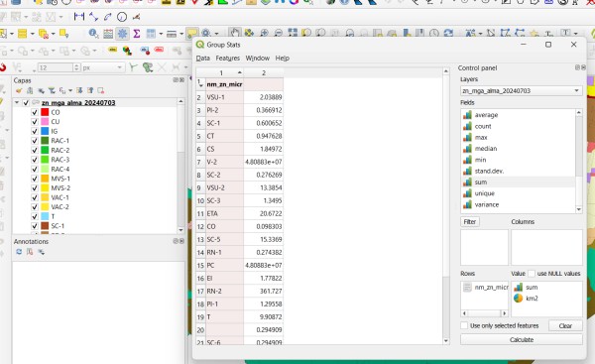Open the Window menu in Group Stats
The height and width of the screenshot is (364, 595).
point(257,59)
